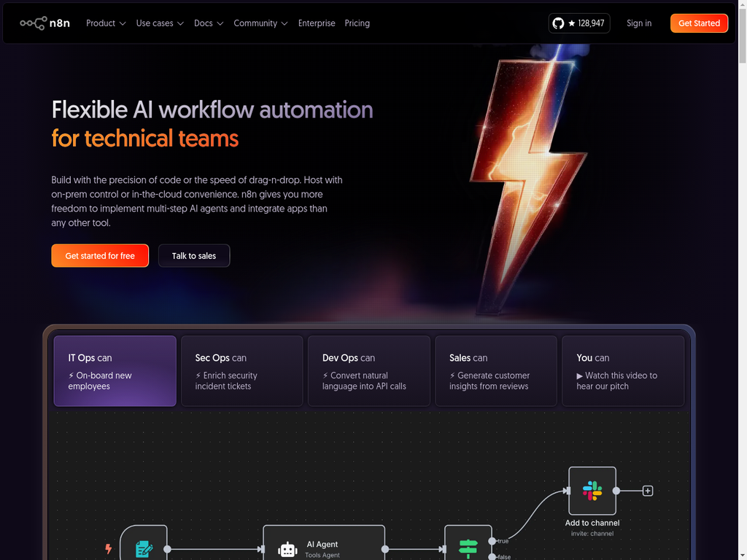
Task: Click the AI Agent robot icon
Action: (287, 549)
